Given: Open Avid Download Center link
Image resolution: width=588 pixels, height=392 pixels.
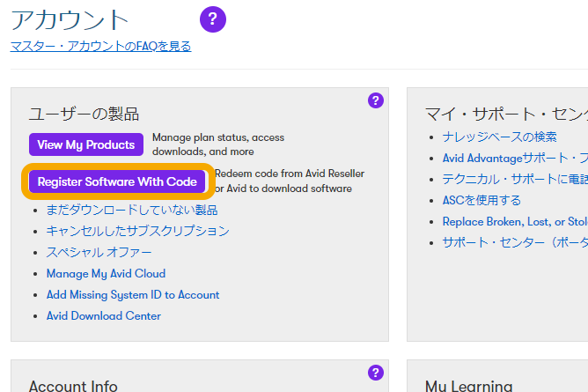Looking at the screenshot, I should 104,316.
